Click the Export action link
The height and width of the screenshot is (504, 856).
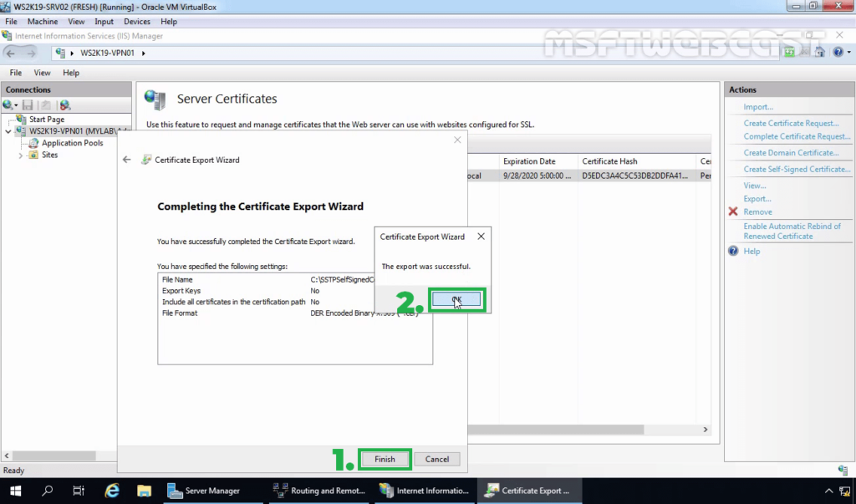(757, 199)
